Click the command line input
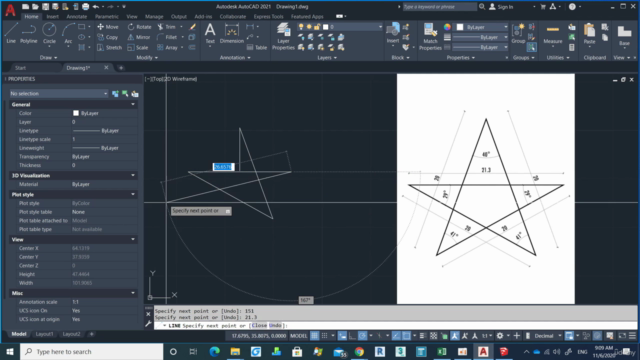 [396, 326]
